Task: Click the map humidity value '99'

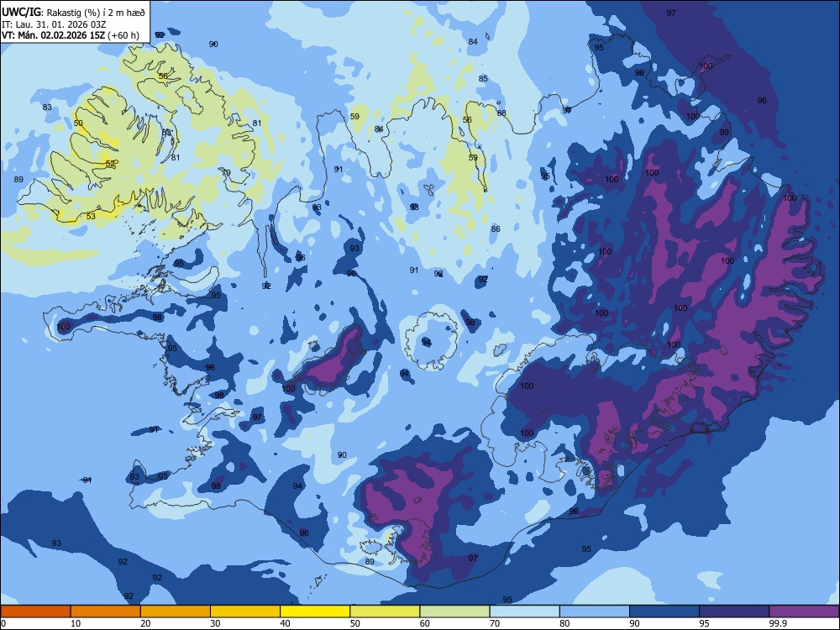Action: tap(724, 133)
